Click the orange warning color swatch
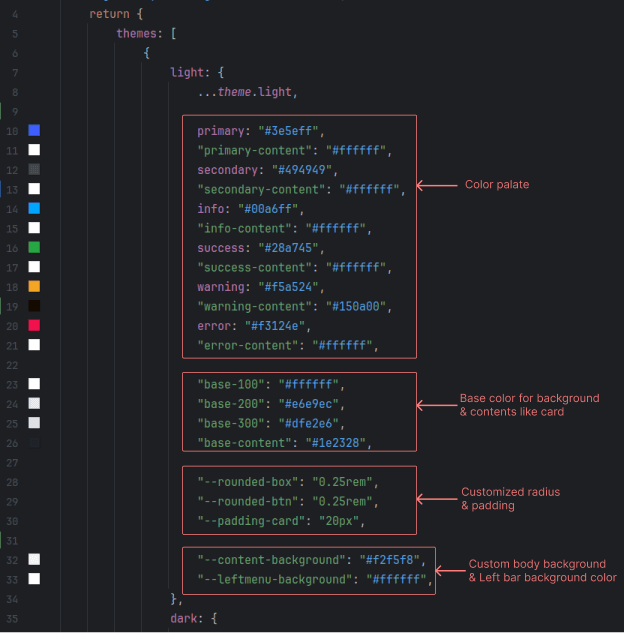This screenshot has height=633, width=624. (34, 286)
